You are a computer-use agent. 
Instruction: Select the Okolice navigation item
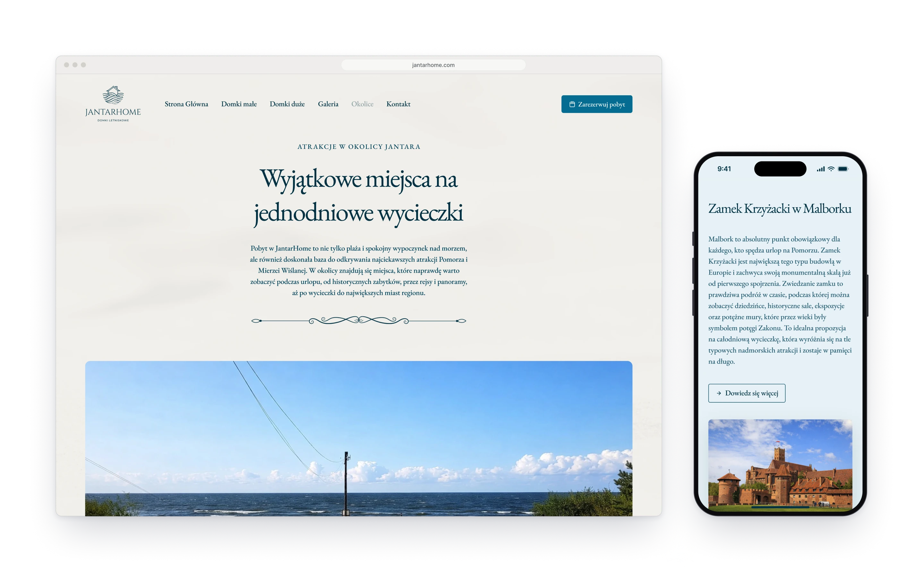click(x=362, y=104)
